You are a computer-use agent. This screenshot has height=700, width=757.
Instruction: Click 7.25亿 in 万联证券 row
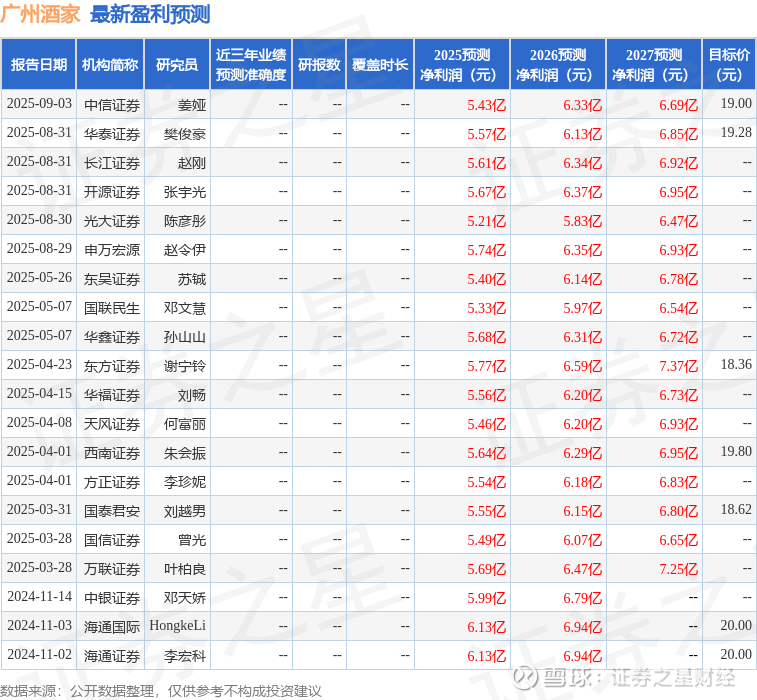[x=679, y=569]
